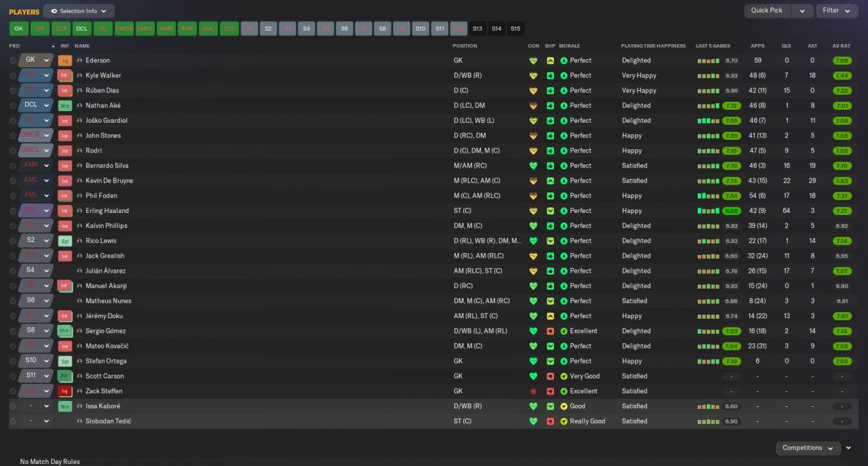Click Erling Haaland's condition heart icon
The width and height of the screenshot is (868, 466).
click(533, 211)
